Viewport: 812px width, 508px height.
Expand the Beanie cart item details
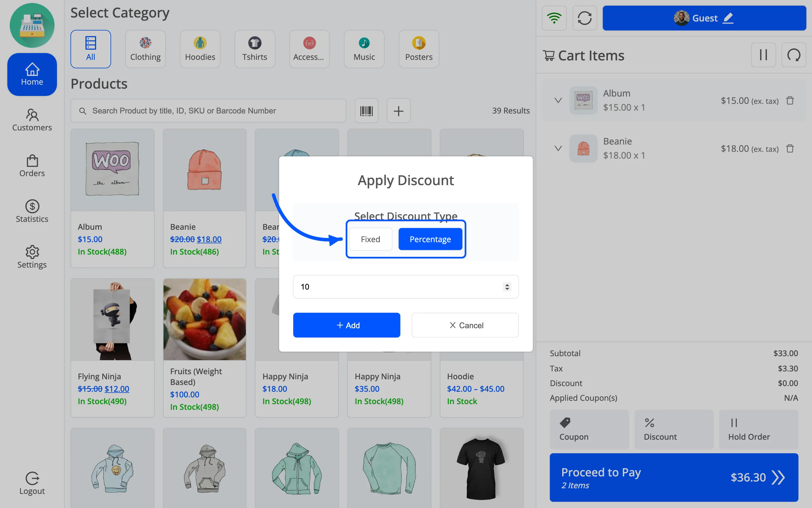[x=558, y=148]
